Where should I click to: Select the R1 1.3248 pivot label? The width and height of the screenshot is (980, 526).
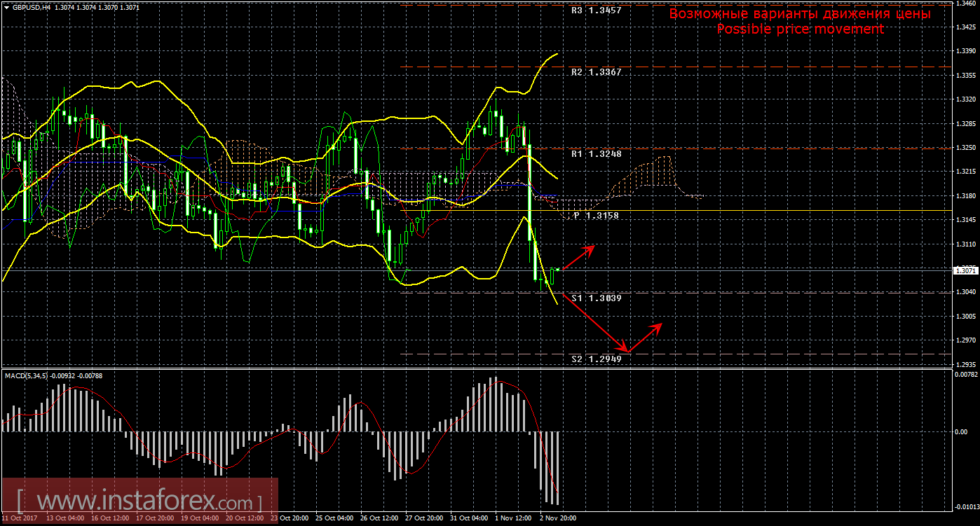597,153
